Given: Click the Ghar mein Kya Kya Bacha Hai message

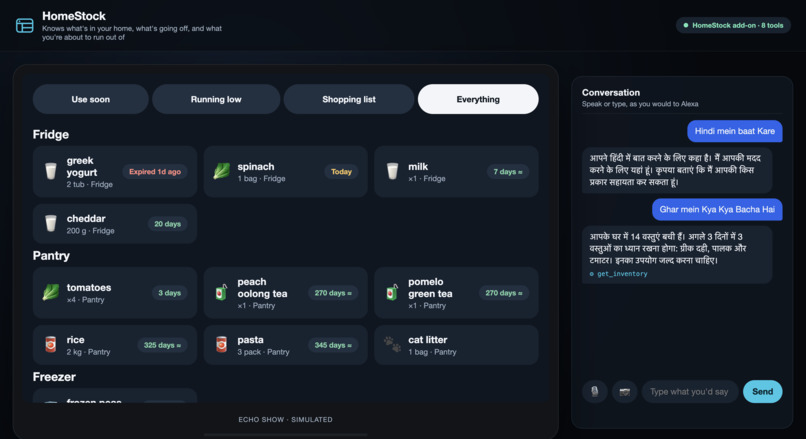Looking at the screenshot, I should click(717, 209).
